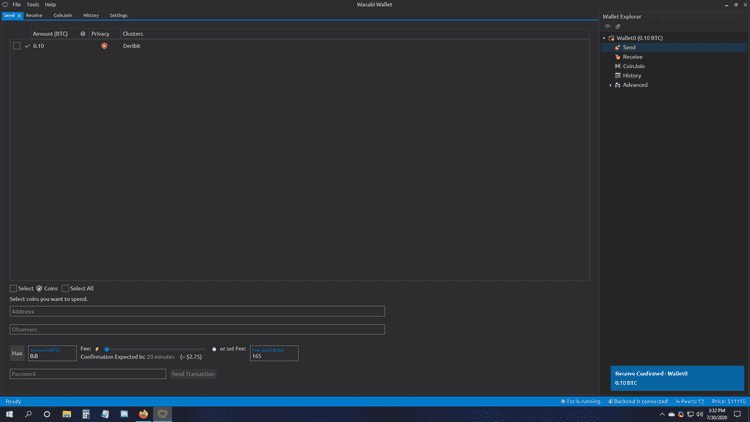Open Firefox from the taskbar
The image size is (750, 422).
(143, 414)
